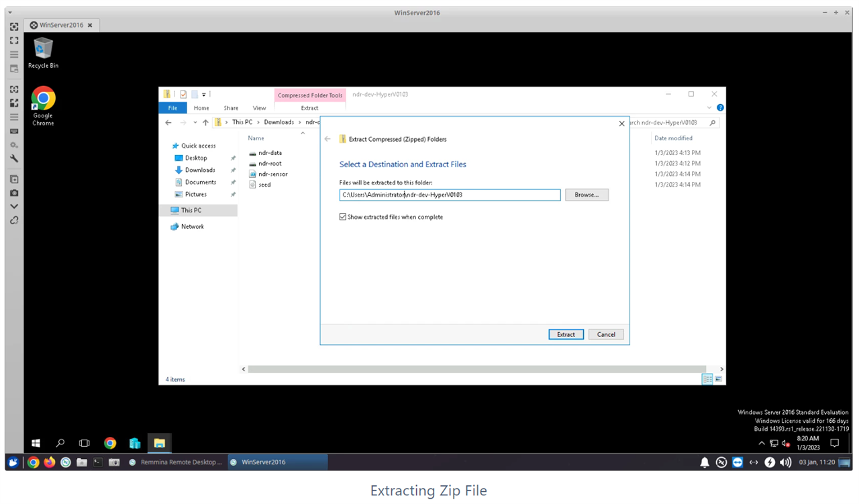Click Remmina's resize-window-to-fit remote resolution icon
This screenshot has height=504, width=859.
[x=14, y=27]
